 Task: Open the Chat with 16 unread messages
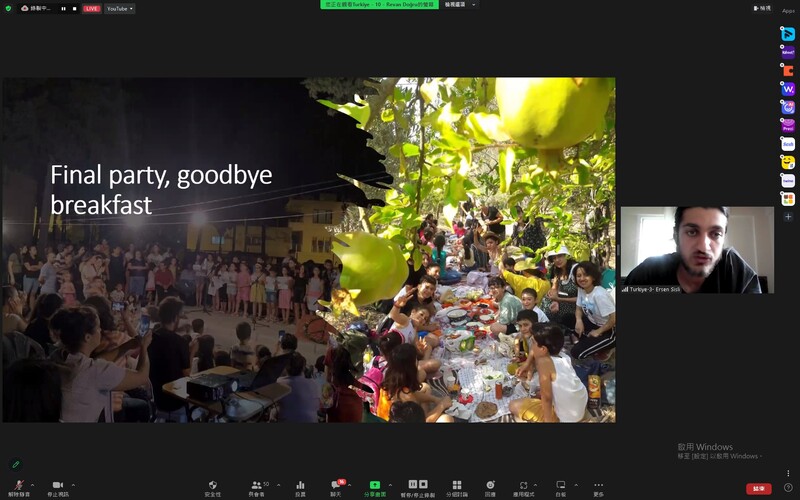336,488
